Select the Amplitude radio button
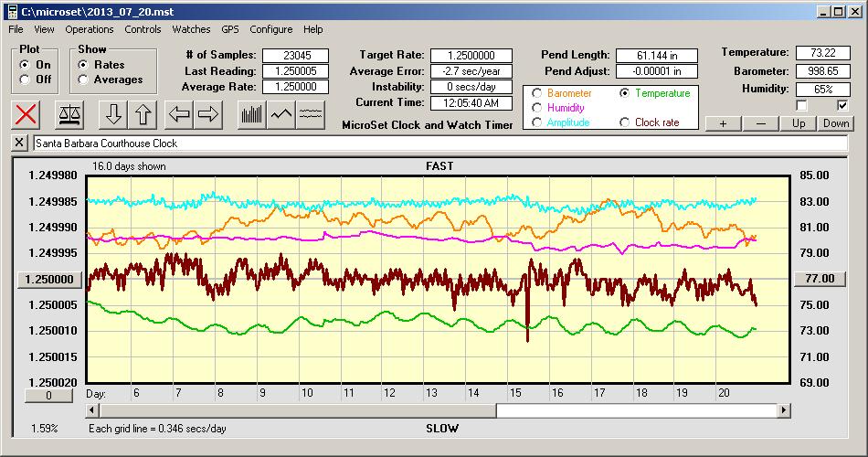 (536, 122)
